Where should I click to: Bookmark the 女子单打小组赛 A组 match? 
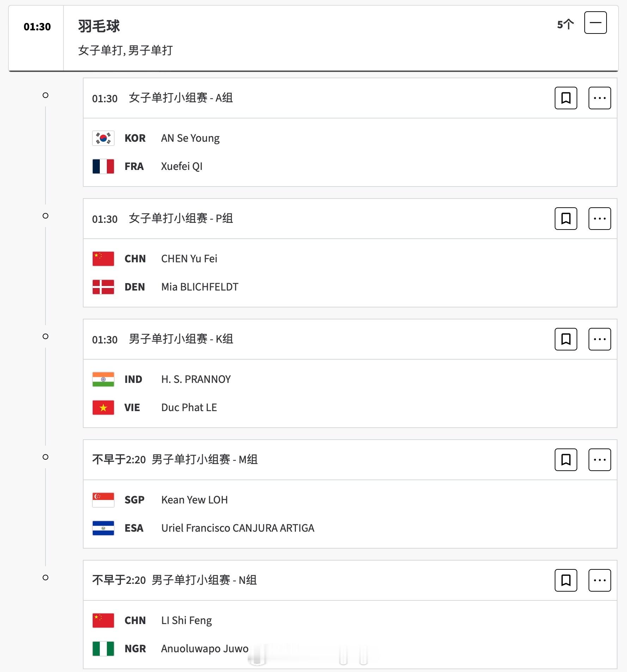(x=566, y=98)
